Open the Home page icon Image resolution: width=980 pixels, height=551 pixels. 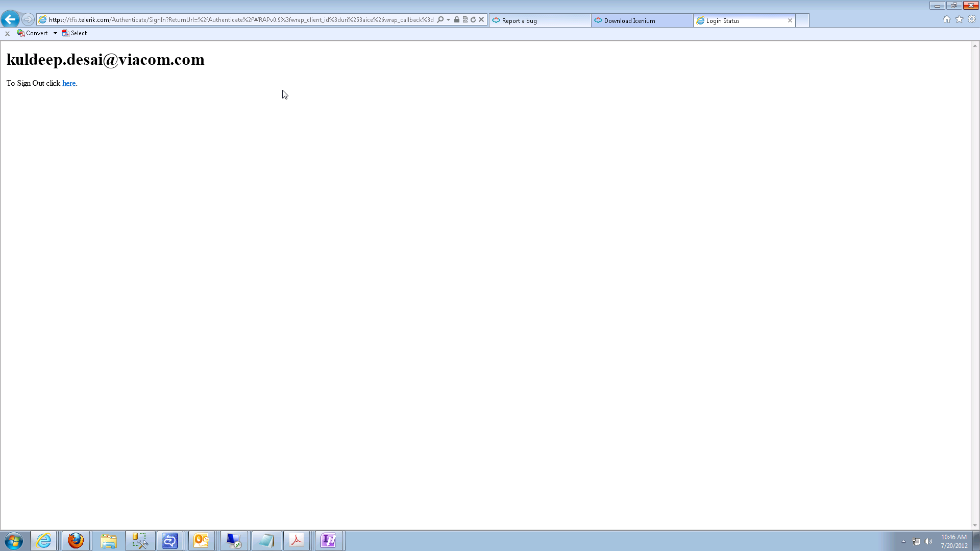click(x=947, y=19)
